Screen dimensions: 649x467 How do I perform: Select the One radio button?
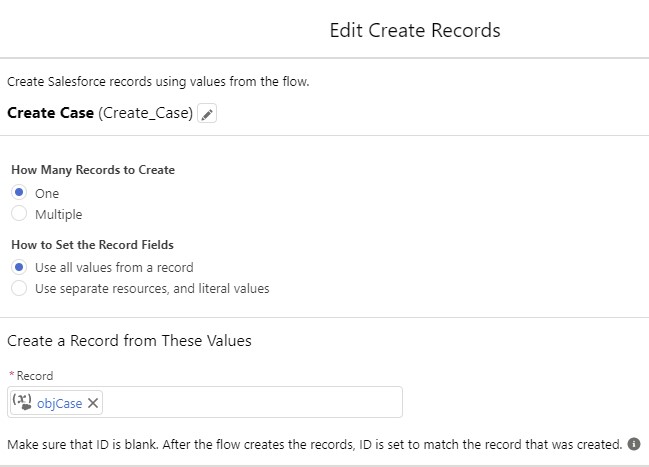point(19,193)
